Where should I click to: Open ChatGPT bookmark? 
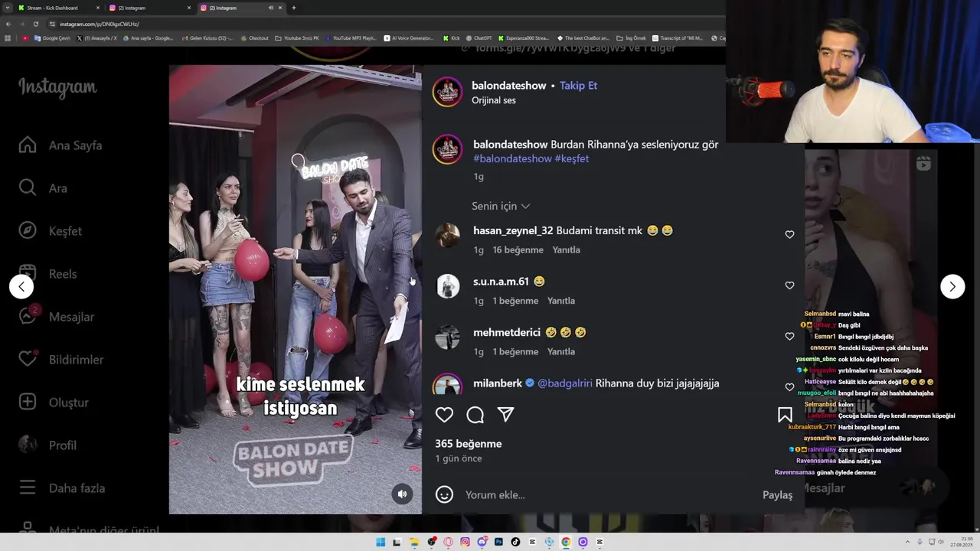click(479, 38)
